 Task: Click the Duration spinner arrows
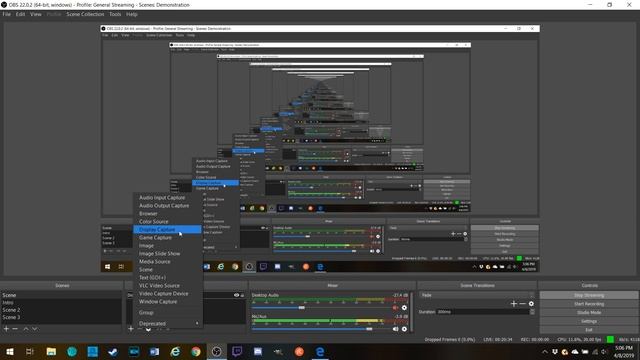pos(532,311)
